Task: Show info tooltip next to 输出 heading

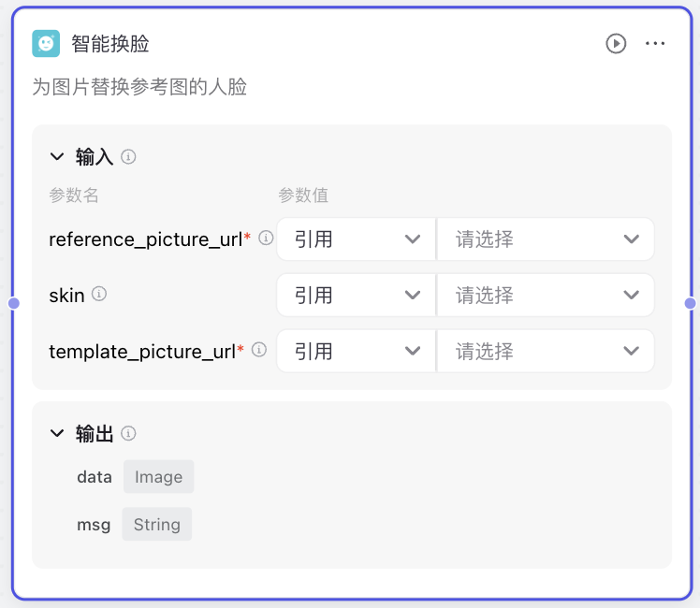Action: pos(128,433)
